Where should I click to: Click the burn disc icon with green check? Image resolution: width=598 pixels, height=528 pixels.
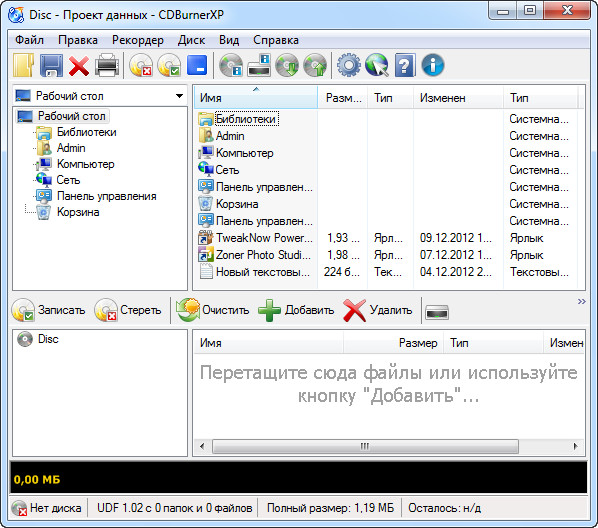click(x=169, y=65)
